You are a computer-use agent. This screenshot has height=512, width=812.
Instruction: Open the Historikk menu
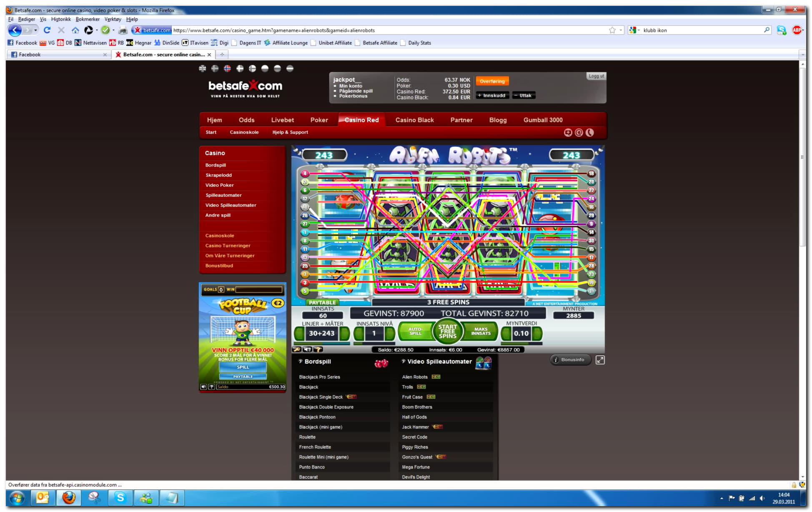point(61,19)
